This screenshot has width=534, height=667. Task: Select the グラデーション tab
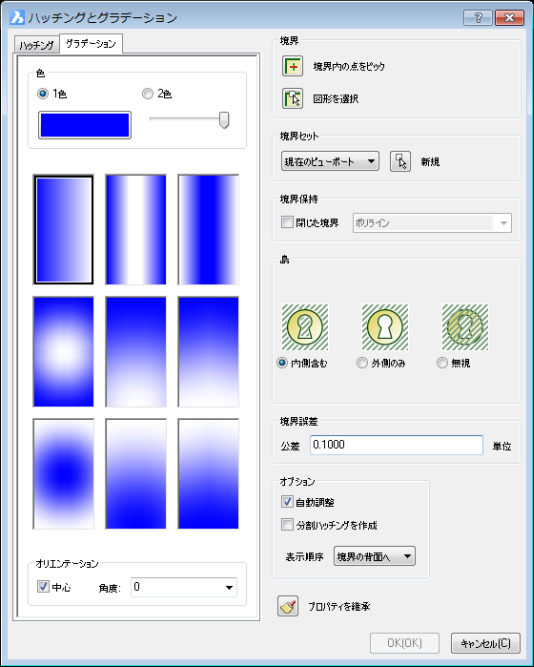[x=91, y=43]
